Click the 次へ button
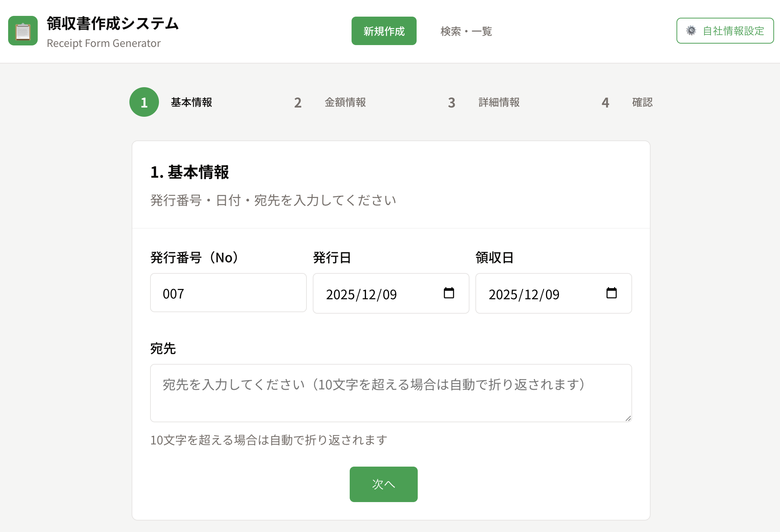This screenshot has height=532, width=780. tap(383, 484)
